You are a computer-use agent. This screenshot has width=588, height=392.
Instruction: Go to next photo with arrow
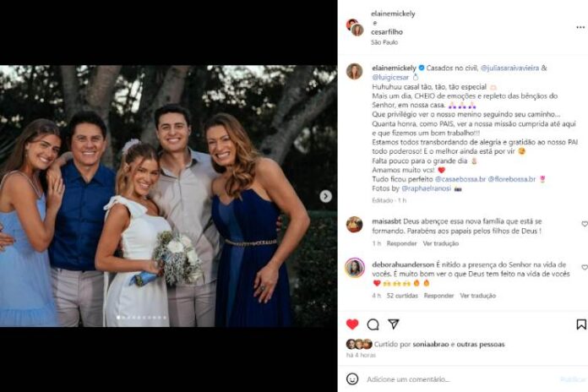(x=325, y=196)
